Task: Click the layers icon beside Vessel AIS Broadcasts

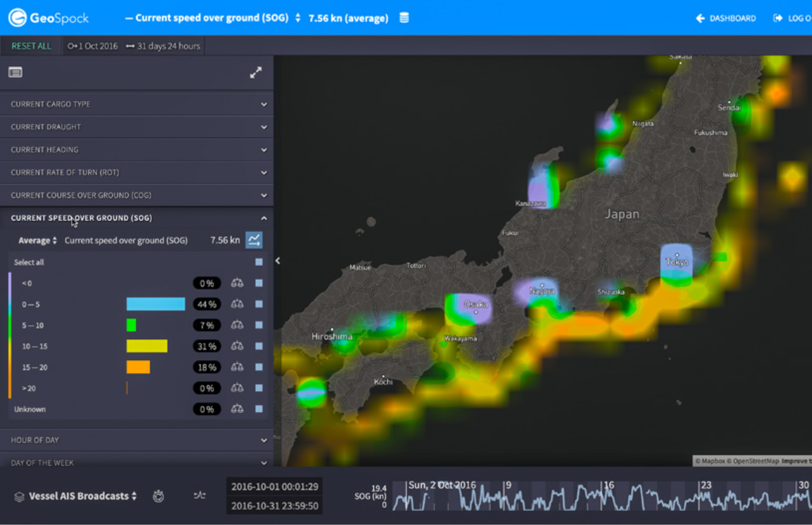Action: [x=19, y=496]
